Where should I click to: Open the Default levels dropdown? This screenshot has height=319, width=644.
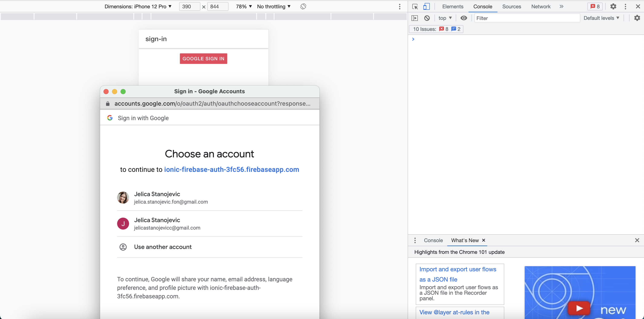tap(601, 18)
